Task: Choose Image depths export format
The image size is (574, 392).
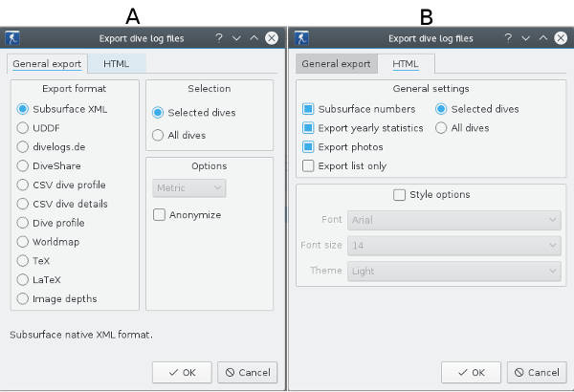Action: click(x=56, y=299)
